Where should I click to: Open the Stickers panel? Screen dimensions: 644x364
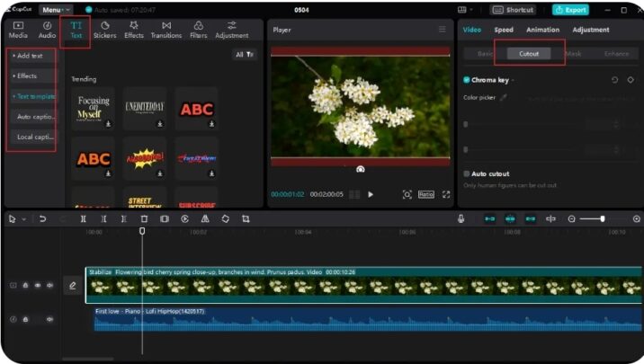click(x=104, y=30)
